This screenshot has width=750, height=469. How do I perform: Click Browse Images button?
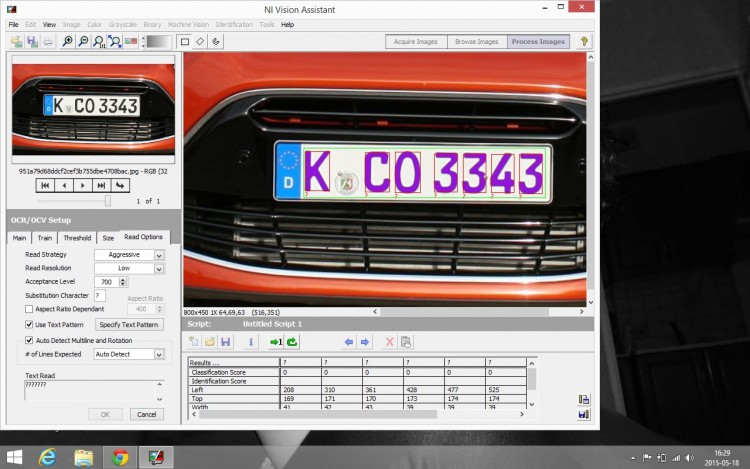point(477,42)
